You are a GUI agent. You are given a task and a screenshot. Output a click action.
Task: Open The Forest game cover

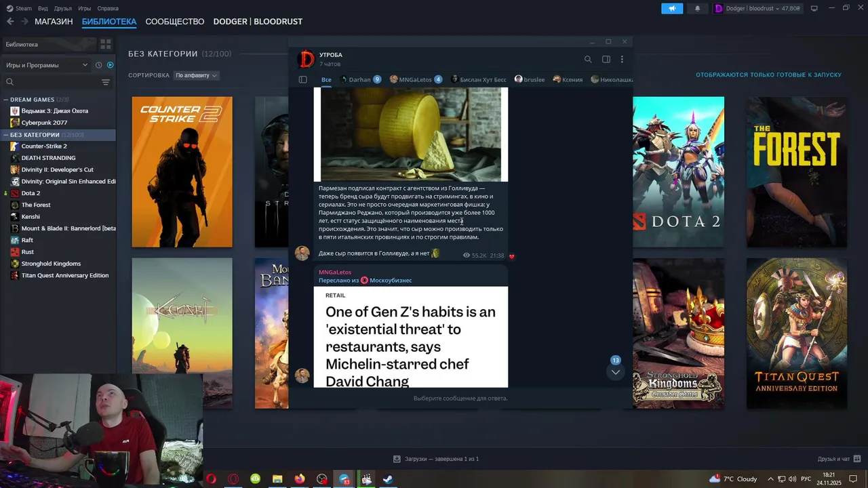[x=797, y=171]
